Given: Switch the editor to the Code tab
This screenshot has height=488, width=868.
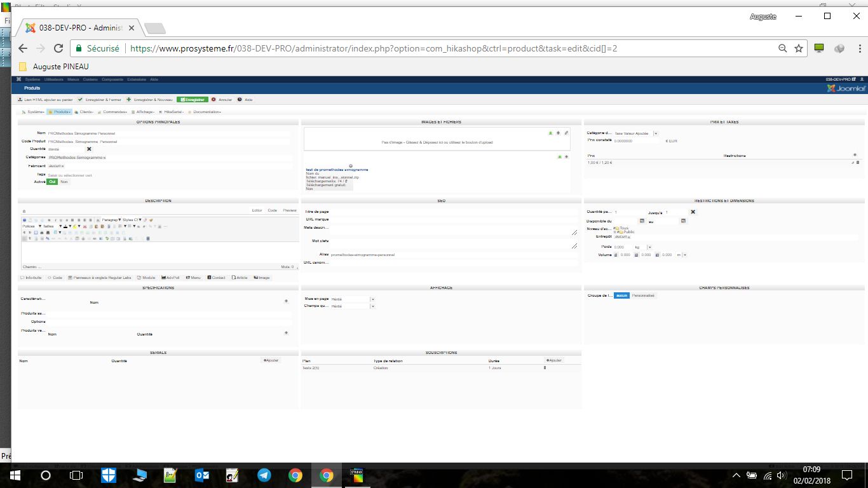Looking at the screenshot, I should coord(273,210).
